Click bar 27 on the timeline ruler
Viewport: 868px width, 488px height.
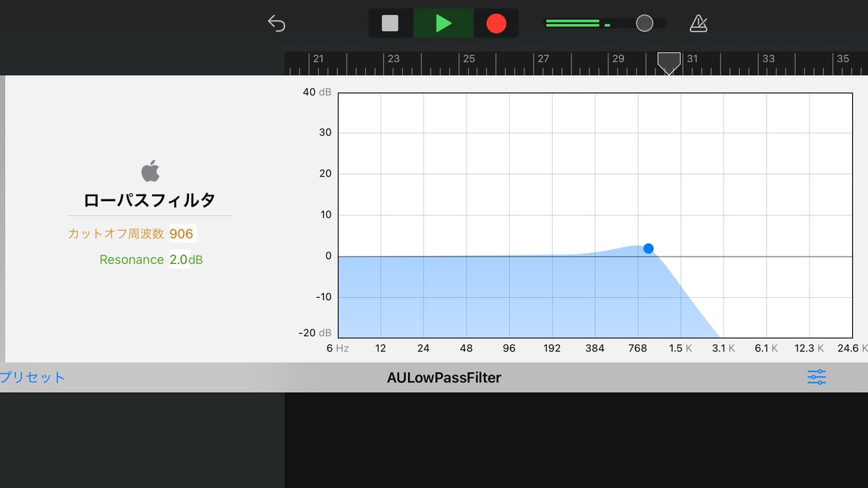click(x=543, y=59)
